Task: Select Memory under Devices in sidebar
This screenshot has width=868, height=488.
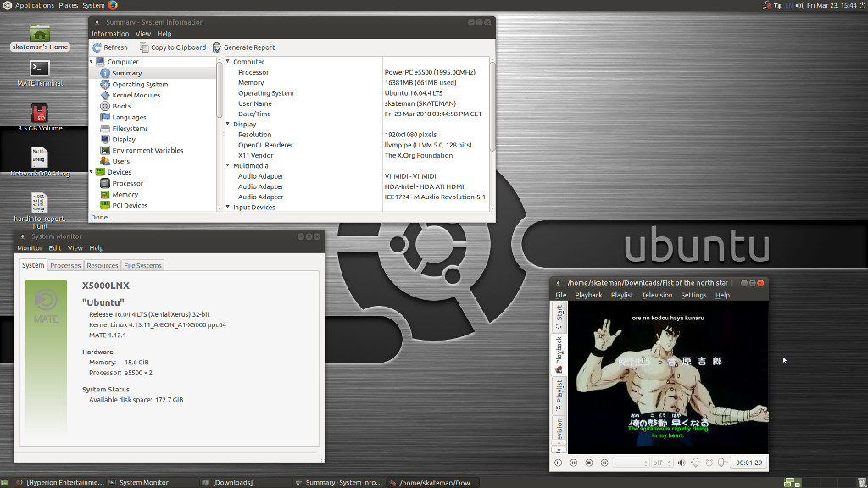Action: coord(125,195)
